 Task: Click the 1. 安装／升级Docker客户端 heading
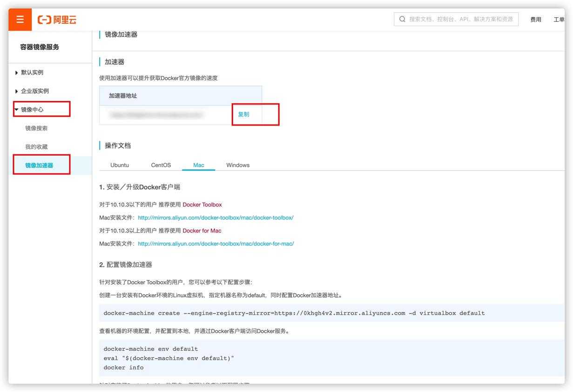point(140,187)
